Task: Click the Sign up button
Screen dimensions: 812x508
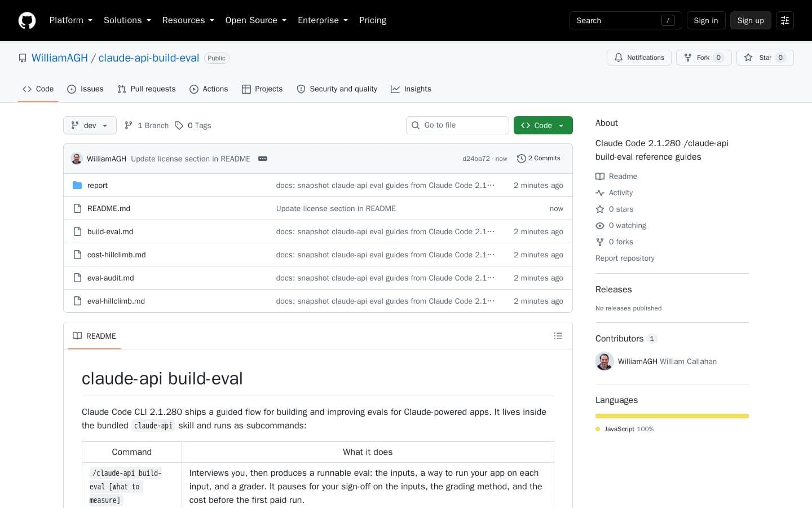Action: point(751,20)
